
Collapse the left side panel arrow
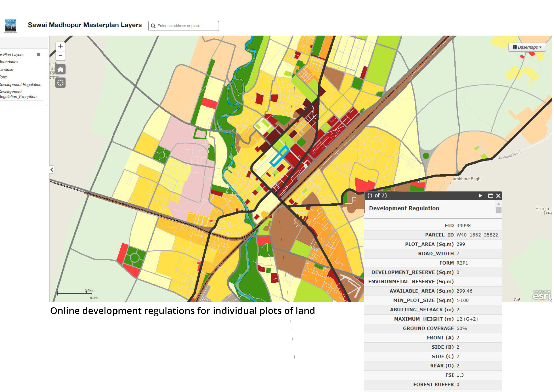[52, 170]
